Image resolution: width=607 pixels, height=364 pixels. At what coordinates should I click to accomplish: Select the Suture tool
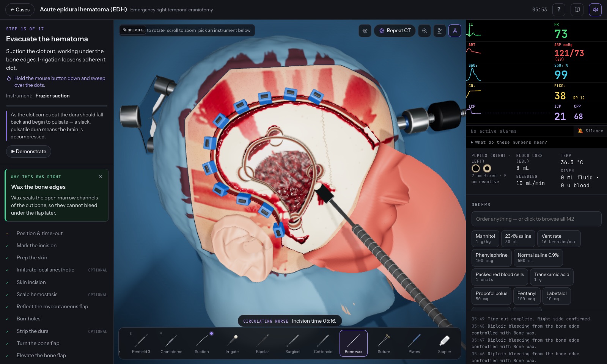(x=384, y=344)
